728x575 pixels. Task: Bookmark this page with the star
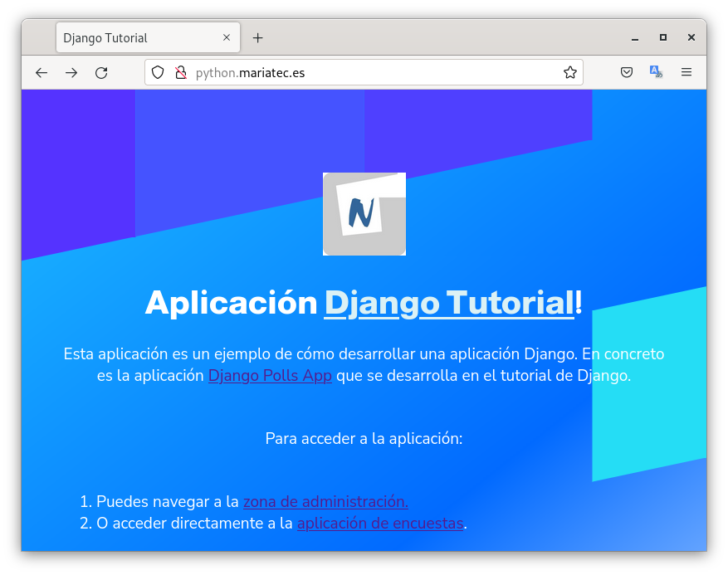point(570,73)
